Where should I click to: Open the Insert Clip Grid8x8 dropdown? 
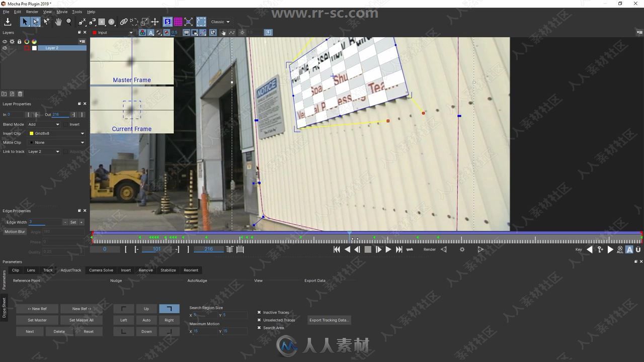click(56, 133)
